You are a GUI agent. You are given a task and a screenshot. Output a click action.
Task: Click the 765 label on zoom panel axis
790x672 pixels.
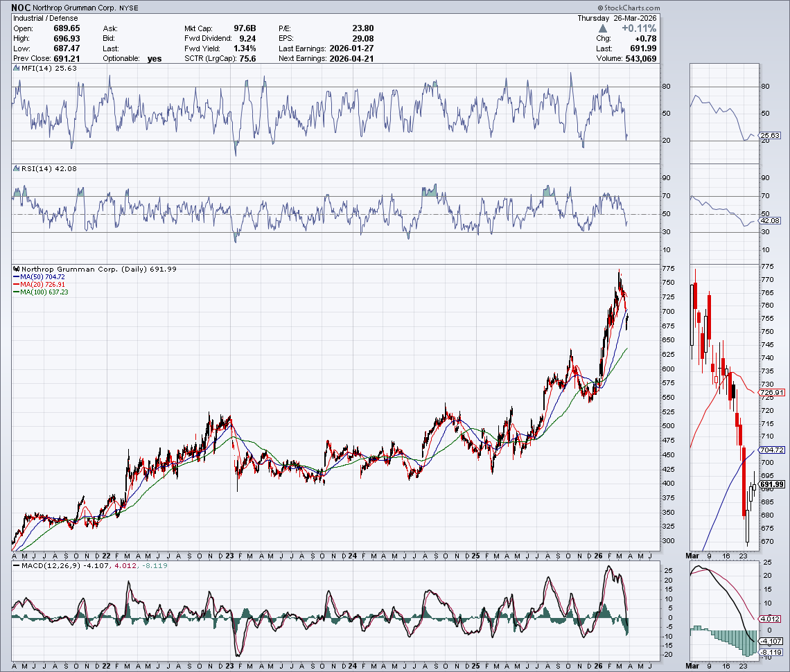(x=768, y=292)
